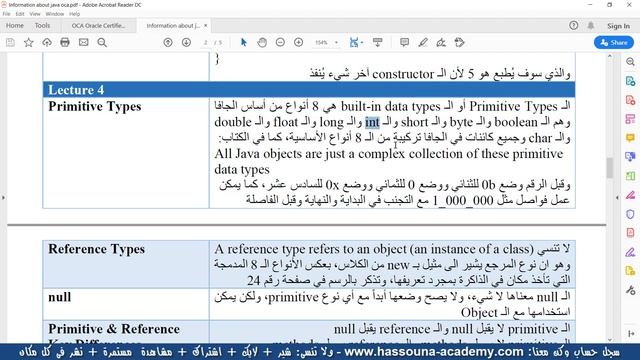This screenshot has height=360, width=640.
Task: Go to next page arrow
Action: pos(186,42)
